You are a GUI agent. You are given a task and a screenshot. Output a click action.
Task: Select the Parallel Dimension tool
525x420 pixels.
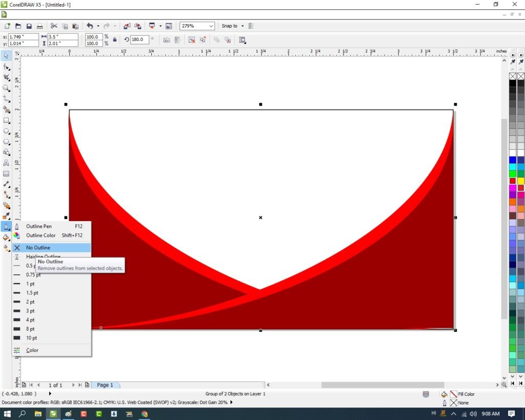pyautogui.click(x=6, y=184)
